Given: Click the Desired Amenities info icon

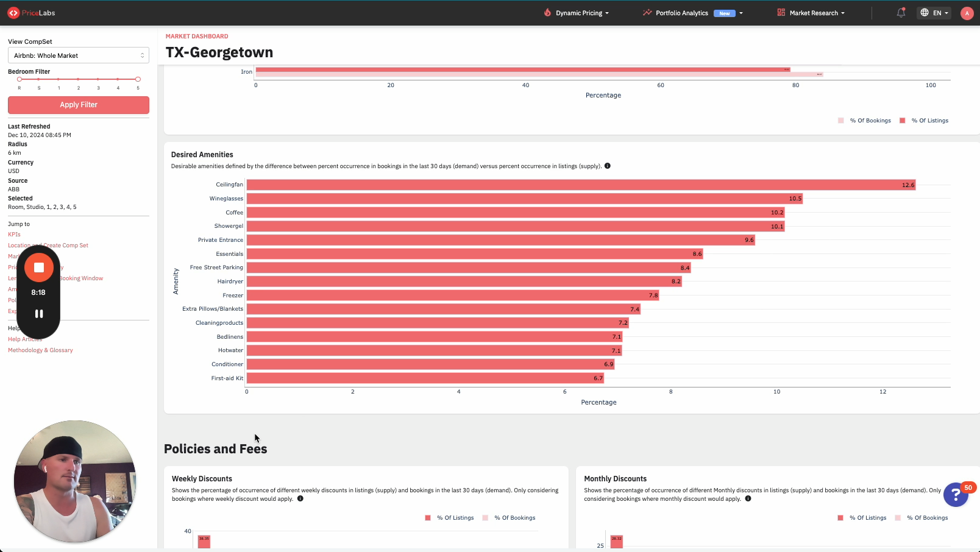Looking at the screenshot, I should coord(608,166).
